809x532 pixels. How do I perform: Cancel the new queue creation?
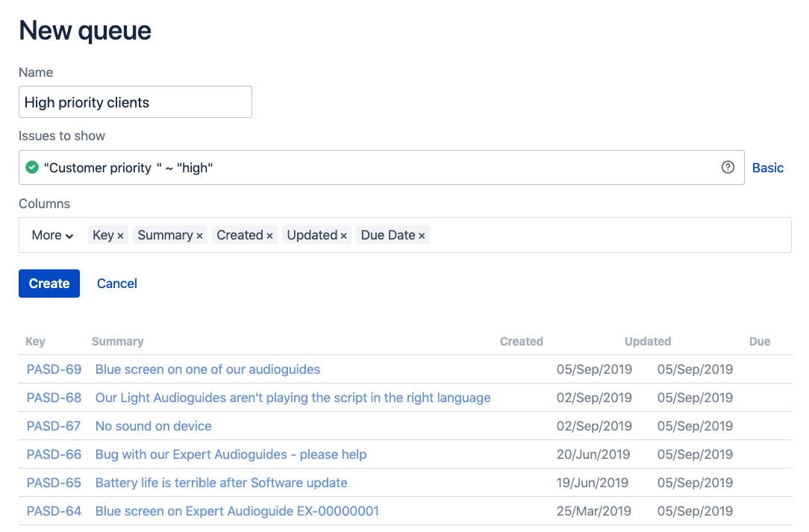tap(117, 284)
